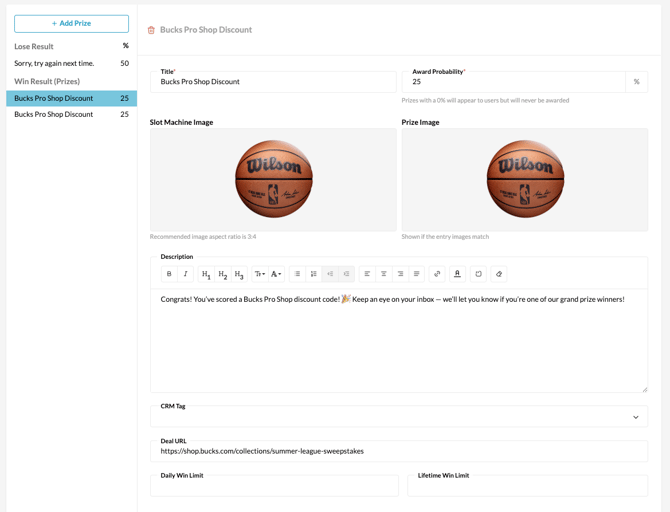Screen dimensions: 670x512
Task: Focus the Daily Win Limit field
Action: (x=274, y=487)
